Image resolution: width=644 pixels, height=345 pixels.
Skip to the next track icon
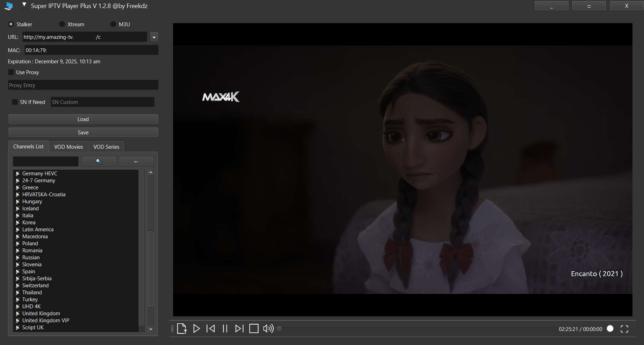click(x=239, y=329)
